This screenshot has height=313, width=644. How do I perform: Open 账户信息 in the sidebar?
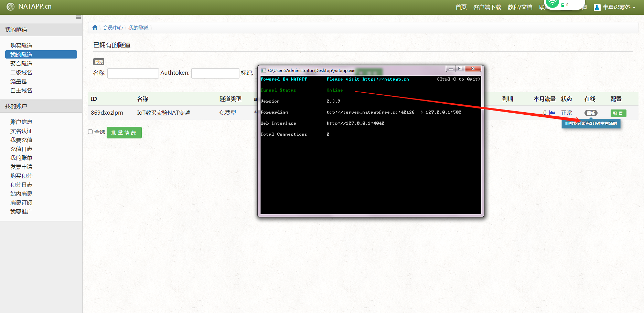point(21,122)
